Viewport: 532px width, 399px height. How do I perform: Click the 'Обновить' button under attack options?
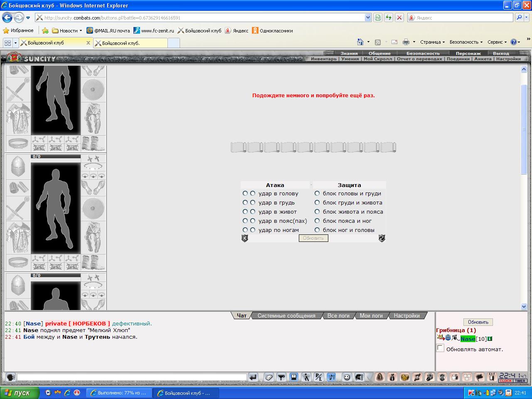[313, 238]
